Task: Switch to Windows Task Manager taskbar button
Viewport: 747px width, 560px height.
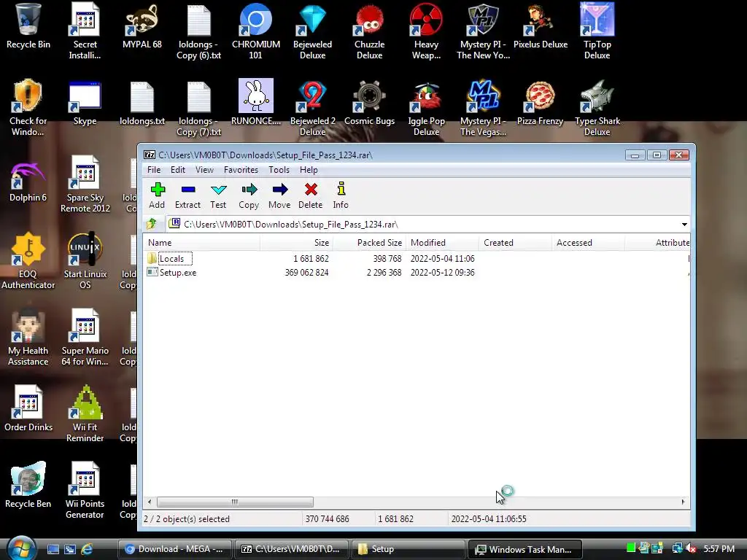Action: point(525,549)
